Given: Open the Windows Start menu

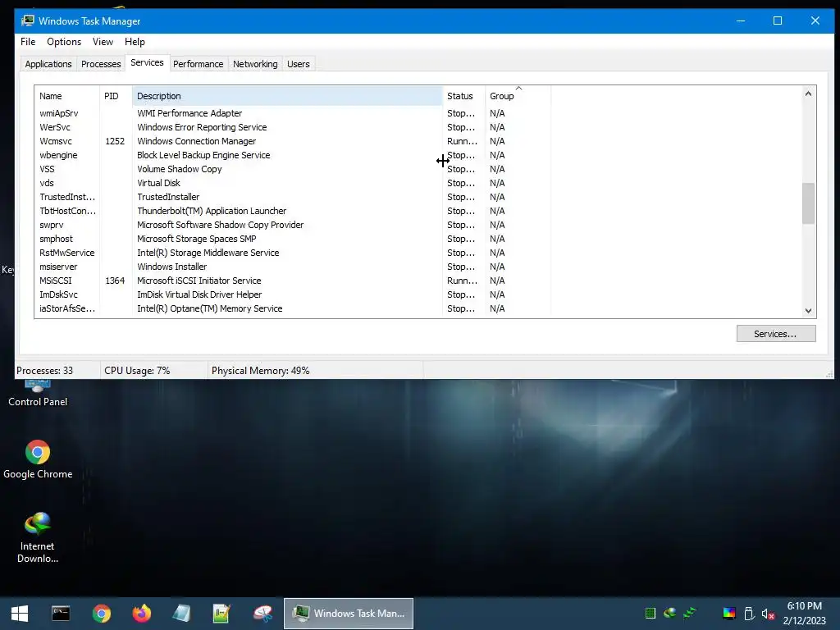Looking at the screenshot, I should (20, 614).
